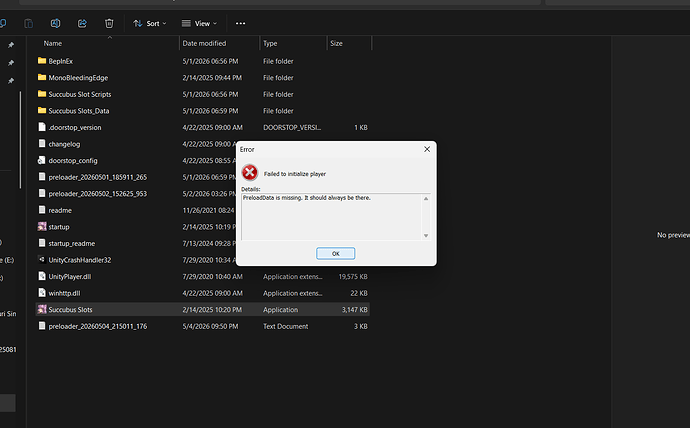Select the changelog file icon
Image resolution: width=690 pixels, height=428 pixels.
click(42, 143)
